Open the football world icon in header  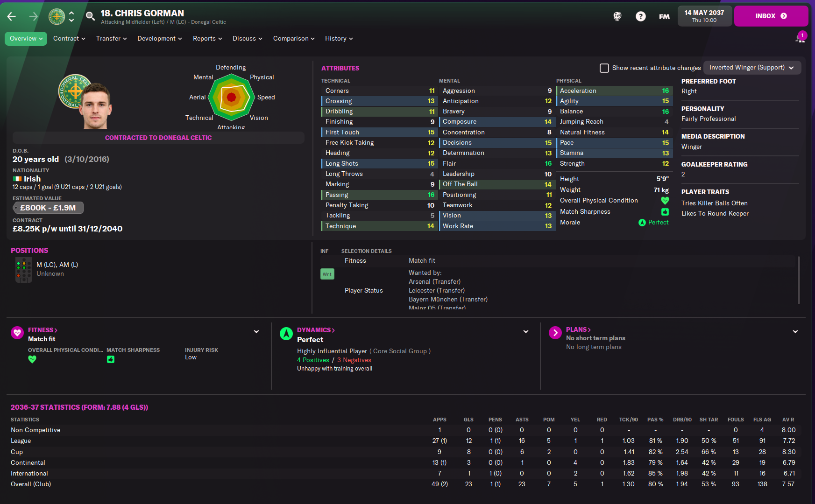pos(617,16)
